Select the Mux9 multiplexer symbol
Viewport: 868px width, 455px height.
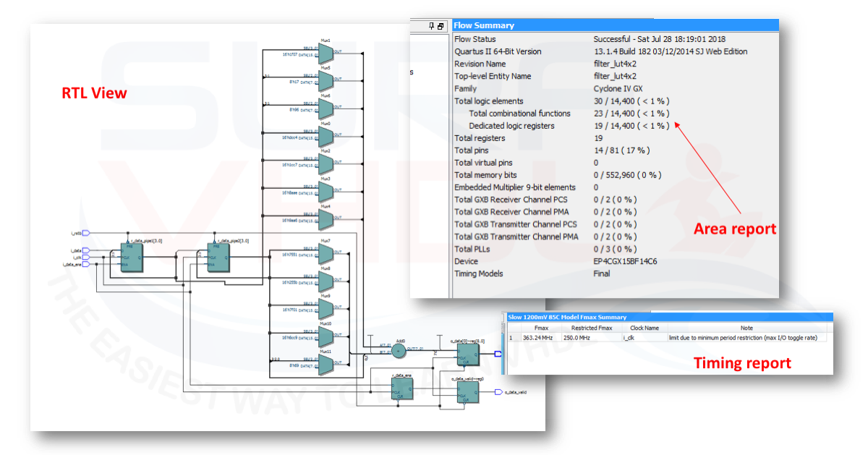click(325, 308)
